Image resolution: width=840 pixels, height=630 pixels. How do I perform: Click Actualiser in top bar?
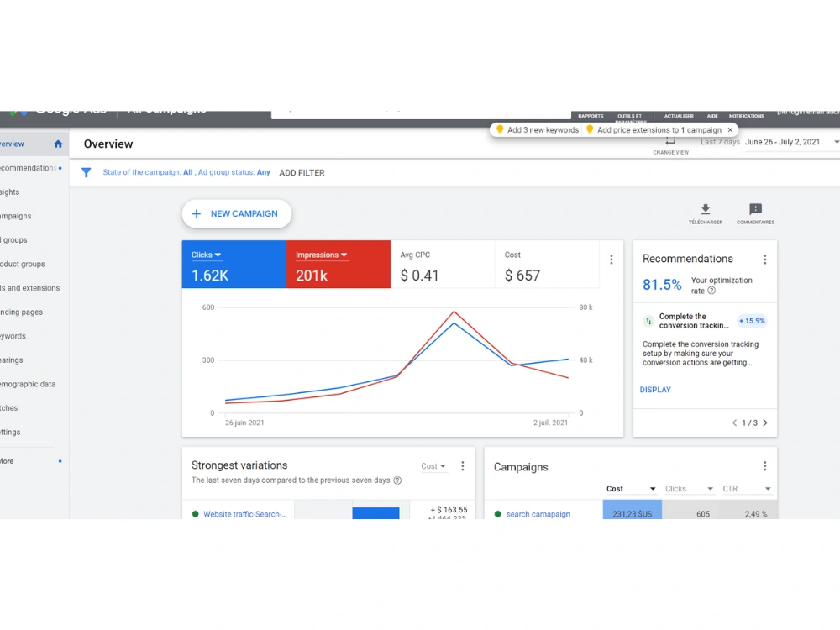point(679,116)
